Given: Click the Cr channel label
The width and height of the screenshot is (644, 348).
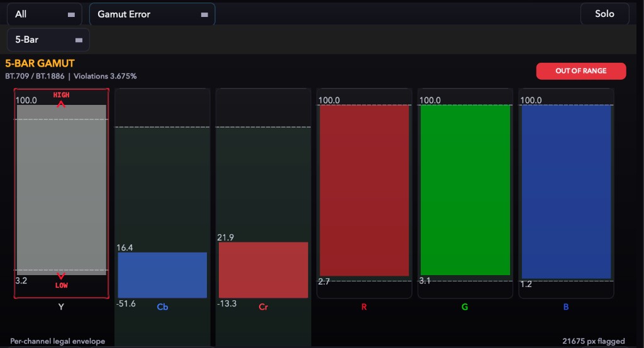Looking at the screenshot, I should click(x=264, y=307).
